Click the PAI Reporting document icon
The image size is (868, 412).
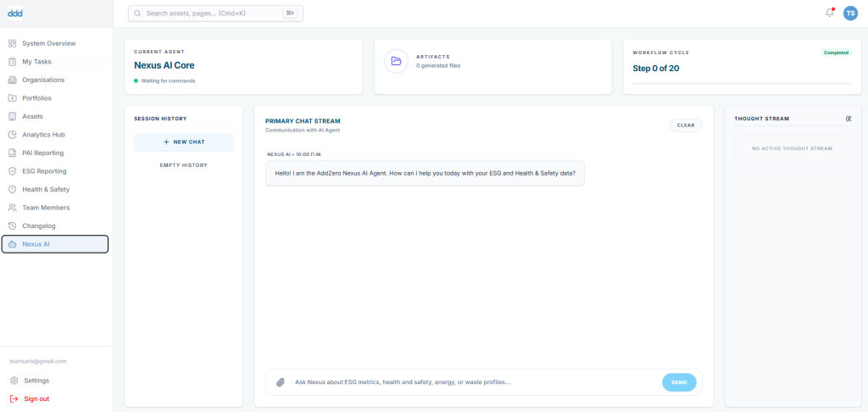12,153
